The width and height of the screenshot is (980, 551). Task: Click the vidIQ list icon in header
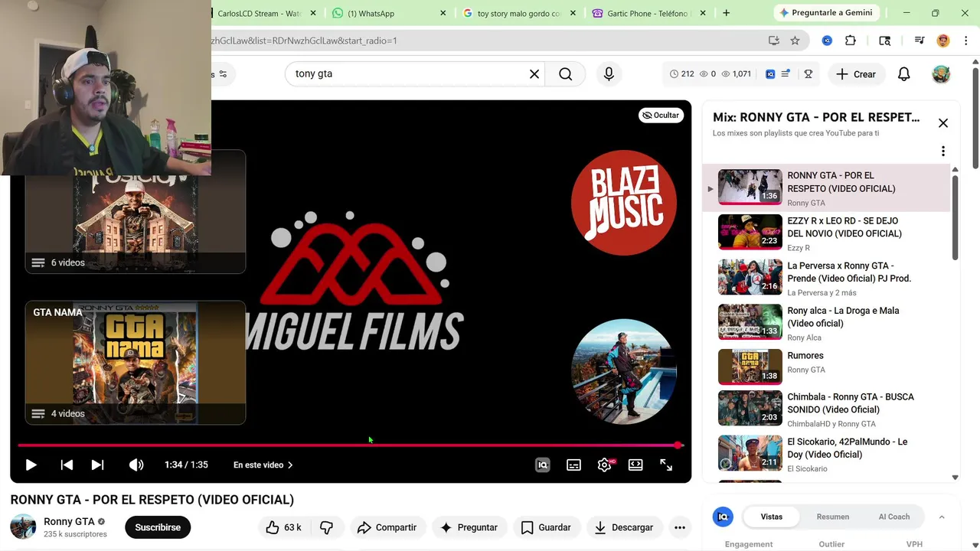(786, 74)
